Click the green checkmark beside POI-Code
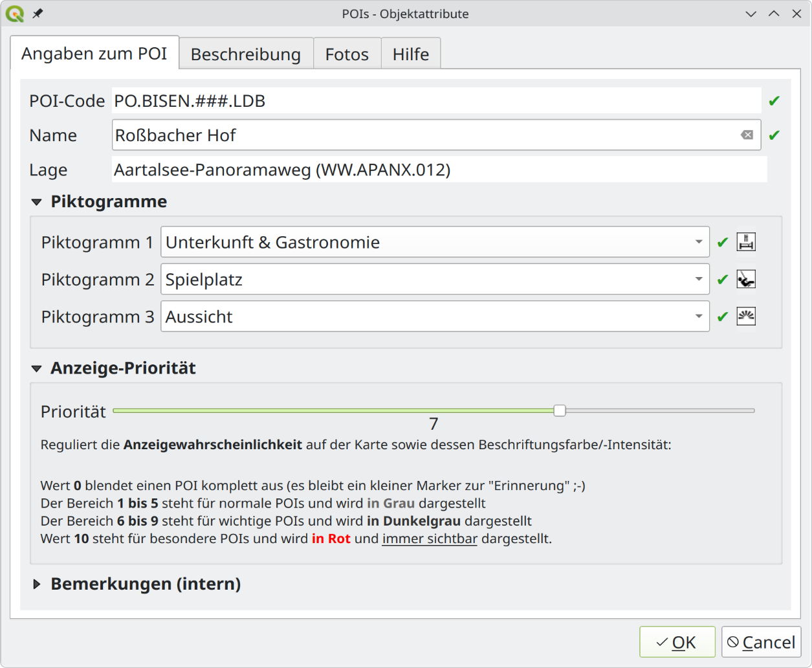The image size is (812, 668). coord(774,101)
